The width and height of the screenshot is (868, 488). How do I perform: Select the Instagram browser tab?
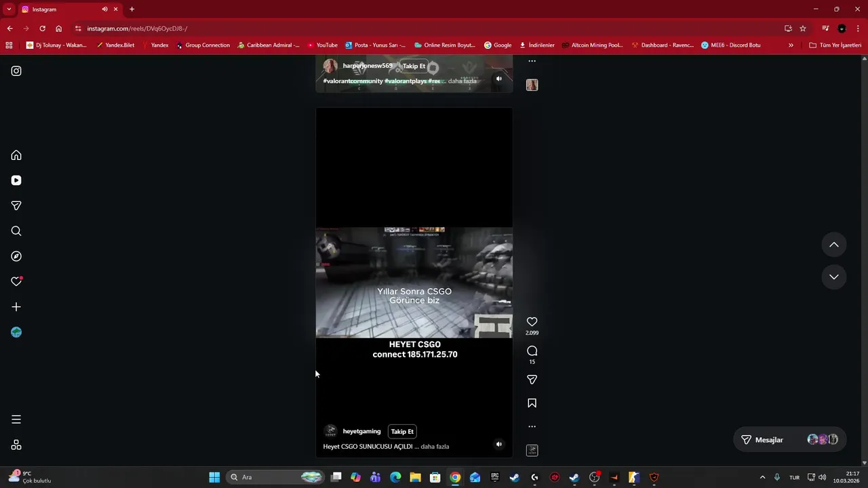tap(69, 9)
